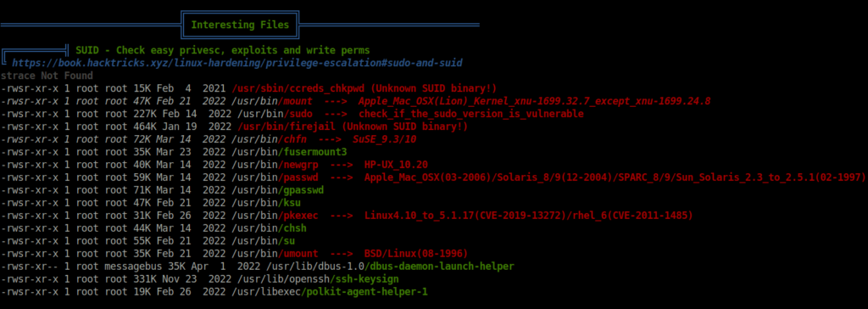
Task: Click the Interesting Files section header
Action: pyautogui.click(x=240, y=25)
